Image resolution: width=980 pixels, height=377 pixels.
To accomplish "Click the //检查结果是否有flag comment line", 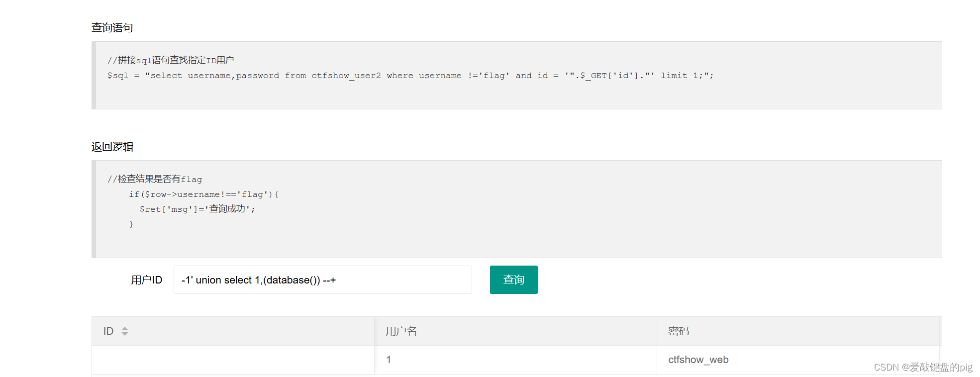I will [x=155, y=179].
